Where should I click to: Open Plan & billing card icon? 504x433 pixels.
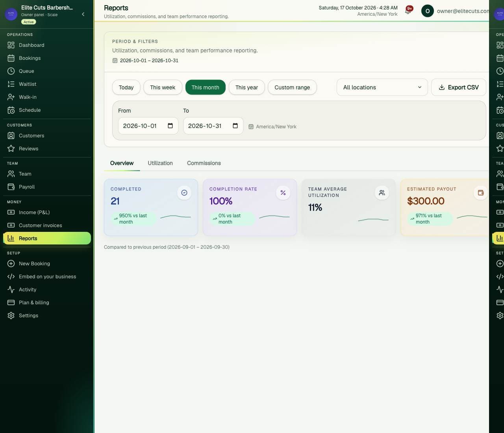[11, 303]
